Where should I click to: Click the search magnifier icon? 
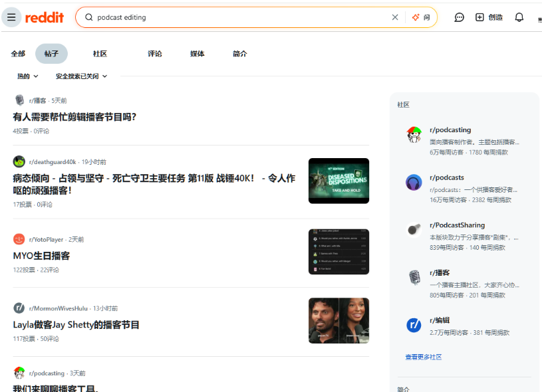click(x=89, y=17)
